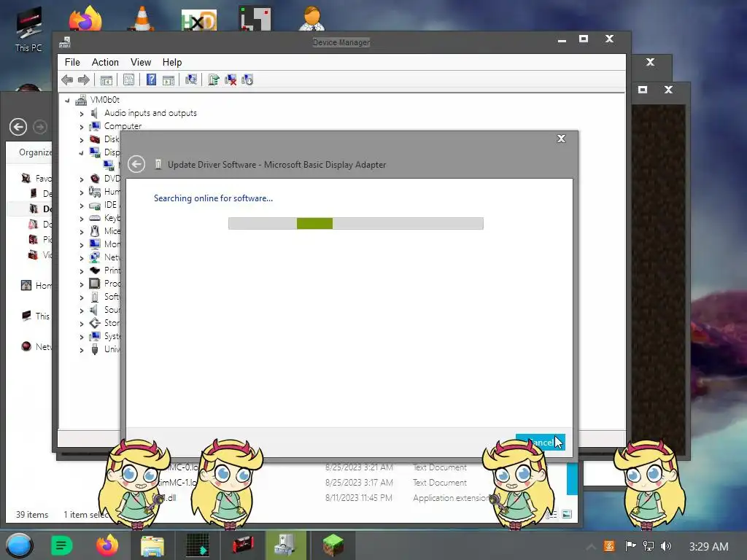Click the Update Driver Software toolbar icon
The height and width of the screenshot is (560, 747).
[x=214, y=79]
